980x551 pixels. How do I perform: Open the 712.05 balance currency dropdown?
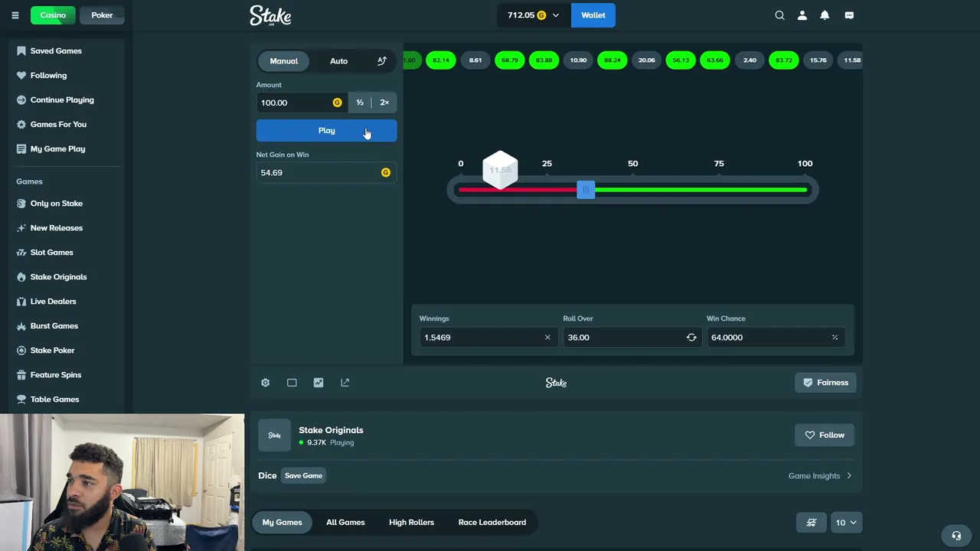tap(533, 15)
